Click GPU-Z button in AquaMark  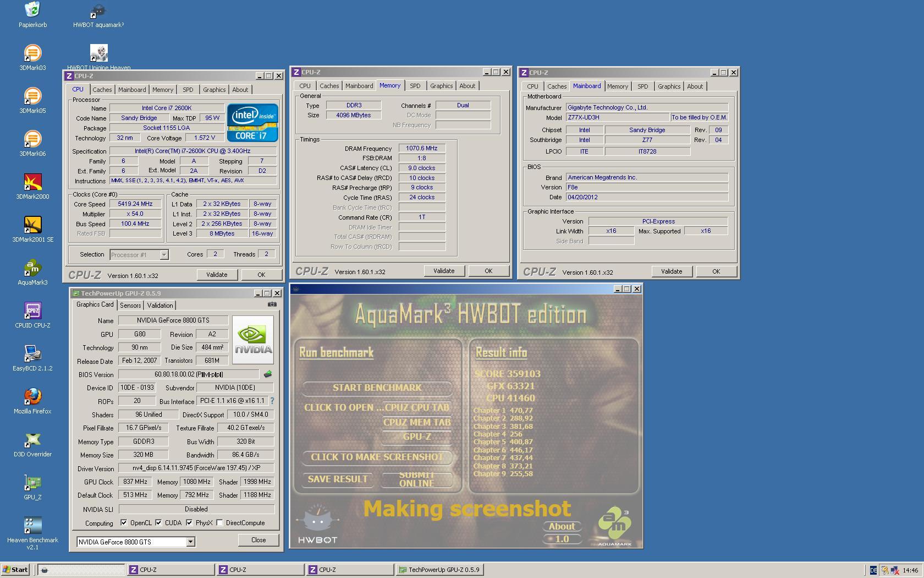(417, 437)
